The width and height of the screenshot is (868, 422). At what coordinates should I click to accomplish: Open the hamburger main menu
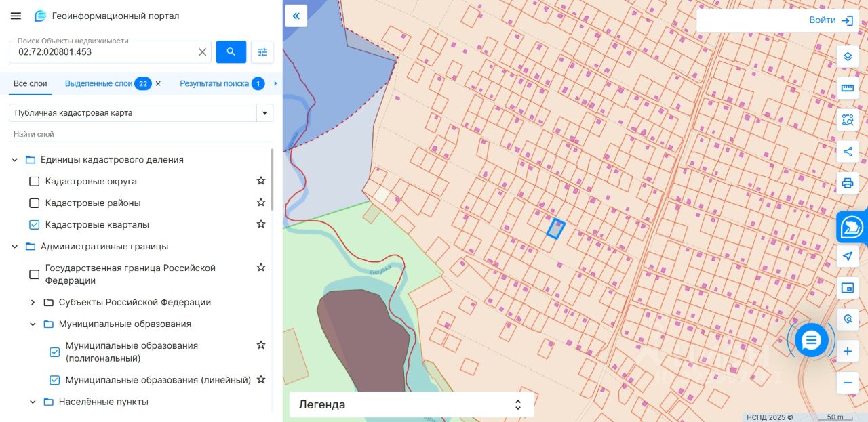click(16, 16)
